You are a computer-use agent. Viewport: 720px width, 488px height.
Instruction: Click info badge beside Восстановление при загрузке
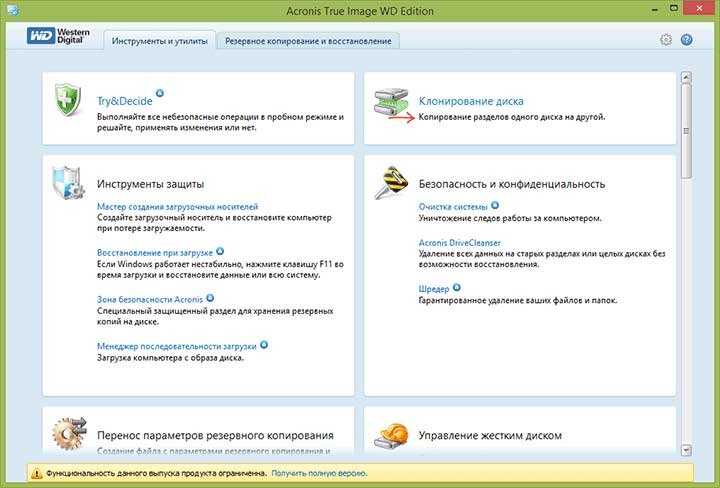click(x=220, y=251)
